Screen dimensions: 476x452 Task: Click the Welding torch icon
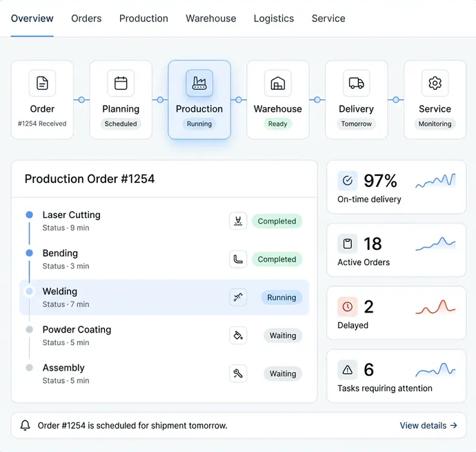[238, 297]
